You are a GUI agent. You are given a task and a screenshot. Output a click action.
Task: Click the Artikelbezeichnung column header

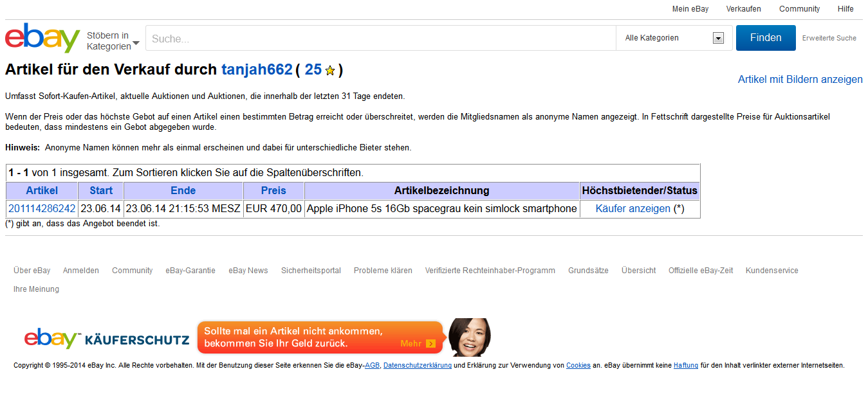pyautogui.click(x=442, y=190)
